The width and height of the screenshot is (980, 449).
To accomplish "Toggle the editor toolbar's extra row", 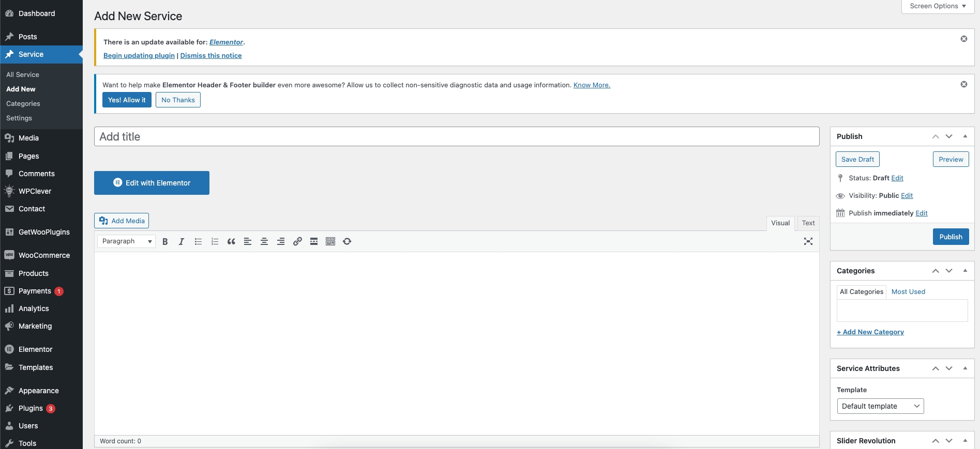I will [x=330, y=241].
